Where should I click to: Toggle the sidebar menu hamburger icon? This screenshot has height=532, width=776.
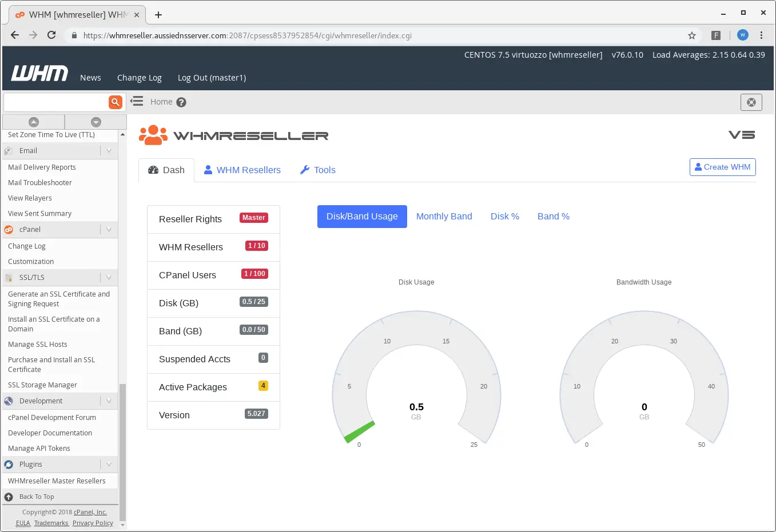pos(137,102)
